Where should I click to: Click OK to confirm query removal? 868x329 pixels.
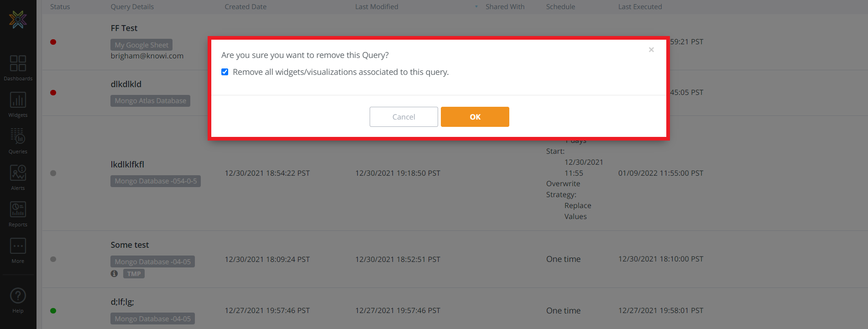475,117
